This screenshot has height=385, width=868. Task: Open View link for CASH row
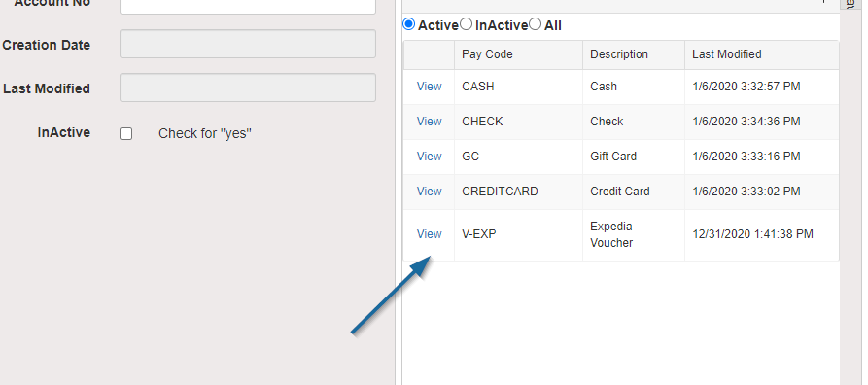pos(429,87)
